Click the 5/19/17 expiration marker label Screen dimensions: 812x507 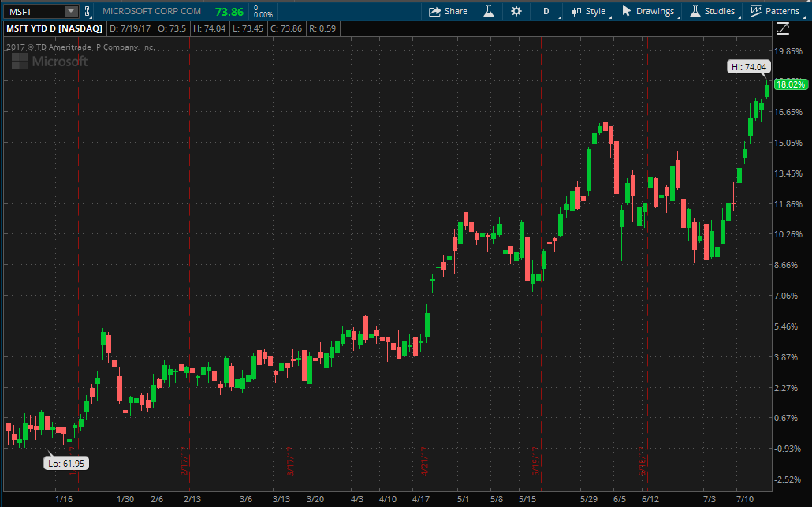[536, 462]
